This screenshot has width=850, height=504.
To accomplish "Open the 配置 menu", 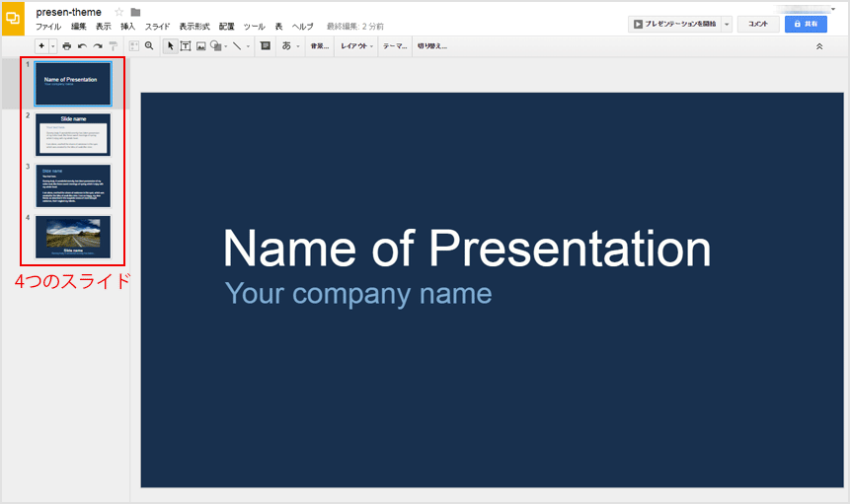I will point(227,26).
